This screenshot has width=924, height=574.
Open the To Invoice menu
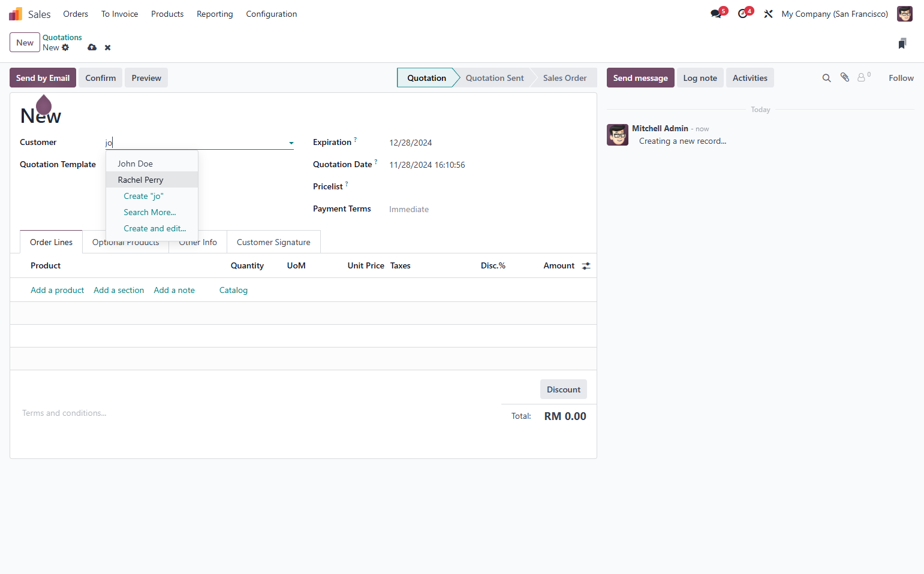coord(119,14)
